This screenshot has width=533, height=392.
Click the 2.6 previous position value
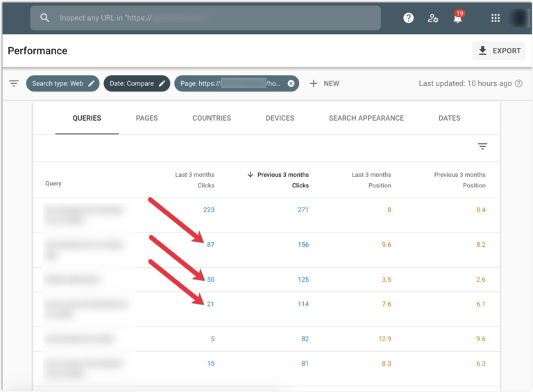pos(481,280)
